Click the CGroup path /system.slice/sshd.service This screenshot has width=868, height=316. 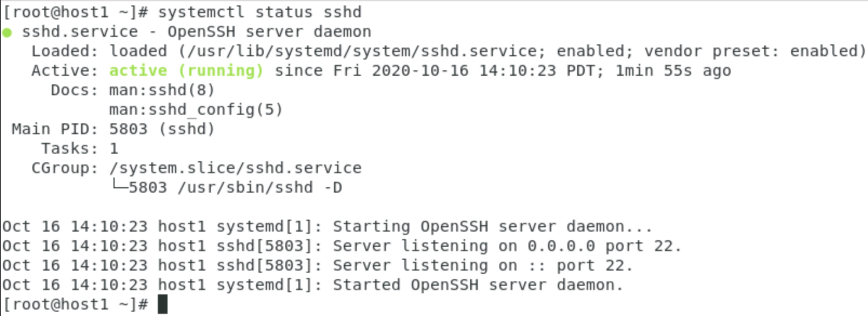pyautogui.click(x=235, y=168)
